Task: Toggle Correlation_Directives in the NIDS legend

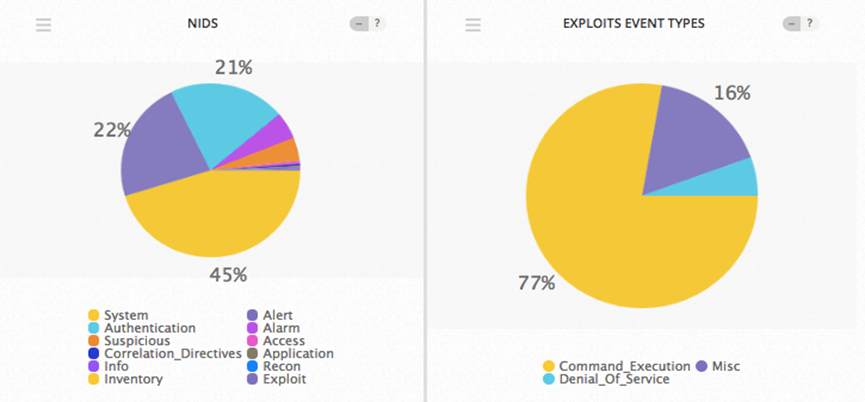Action: [172, 353]
